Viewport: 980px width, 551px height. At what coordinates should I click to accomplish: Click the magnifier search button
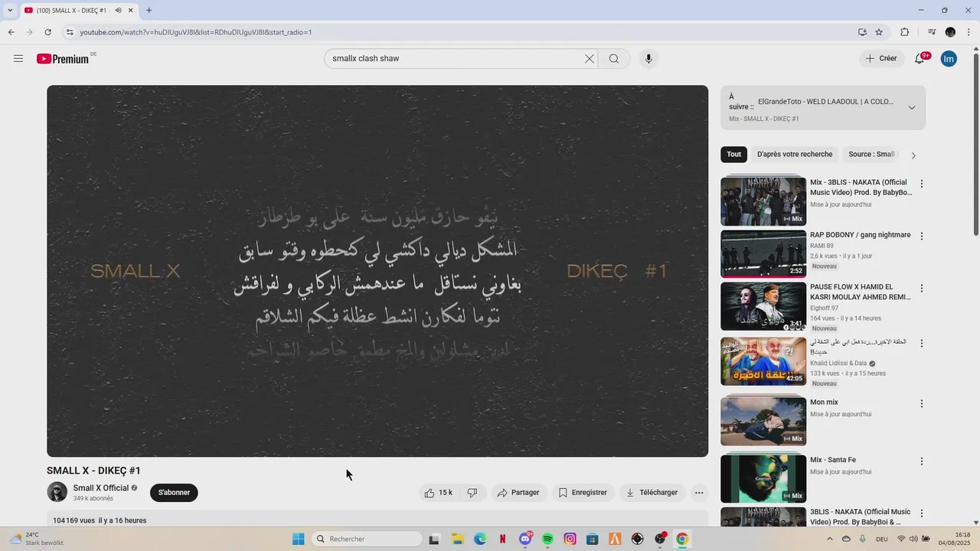point(614,59)
